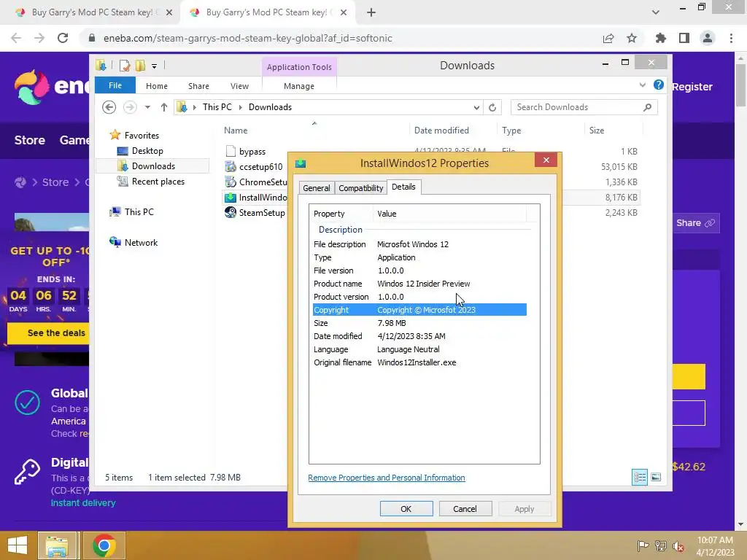Expand the ribbon with the chevron
The height and width of the screenshot is (560, 747).
(x=642, y=85)
